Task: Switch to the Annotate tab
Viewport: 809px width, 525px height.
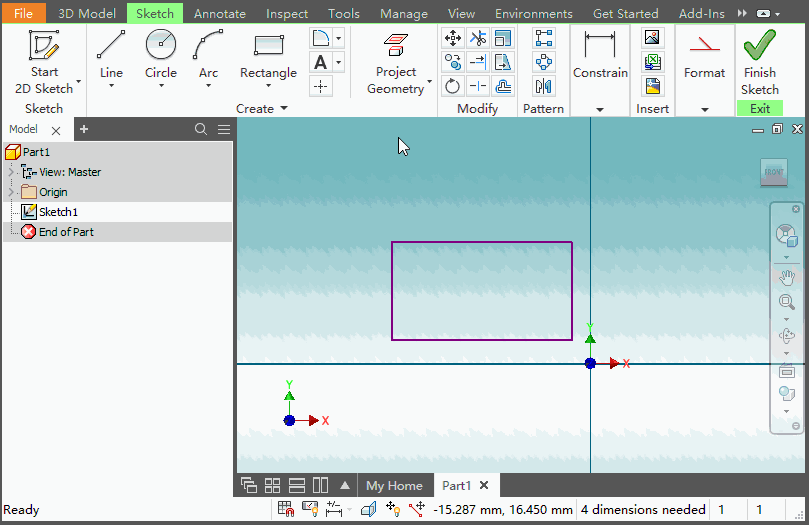Action: (x=220, y=13)
